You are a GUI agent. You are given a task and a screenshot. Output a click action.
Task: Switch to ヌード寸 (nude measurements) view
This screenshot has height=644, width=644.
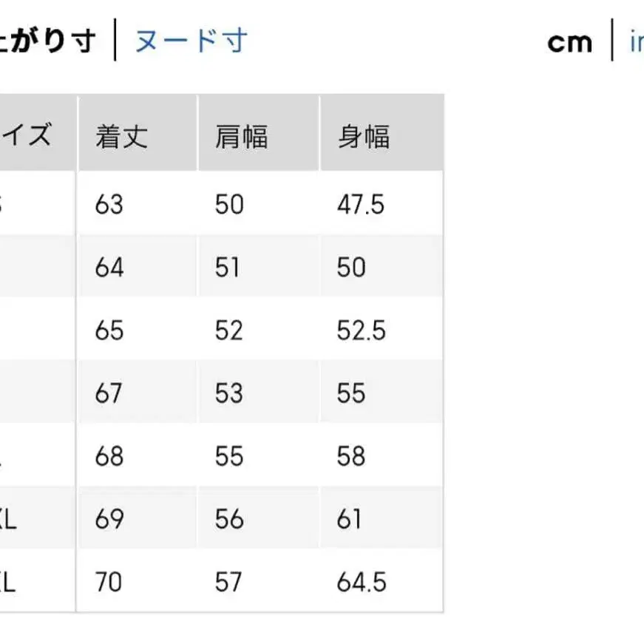click(191, 41)
